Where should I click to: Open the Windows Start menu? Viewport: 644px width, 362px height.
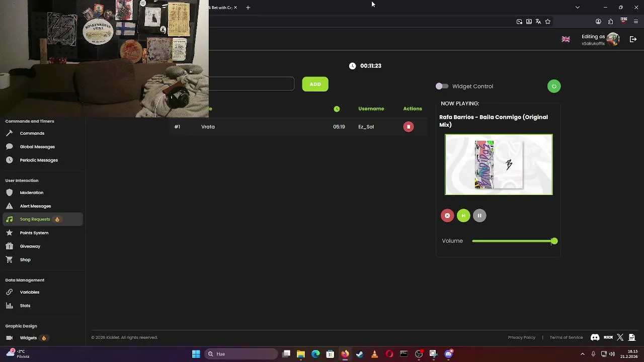[196, 354]
